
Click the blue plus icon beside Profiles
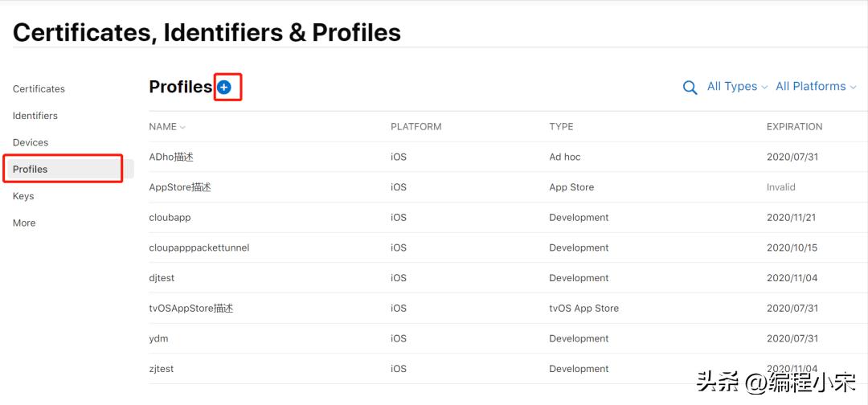224,88
